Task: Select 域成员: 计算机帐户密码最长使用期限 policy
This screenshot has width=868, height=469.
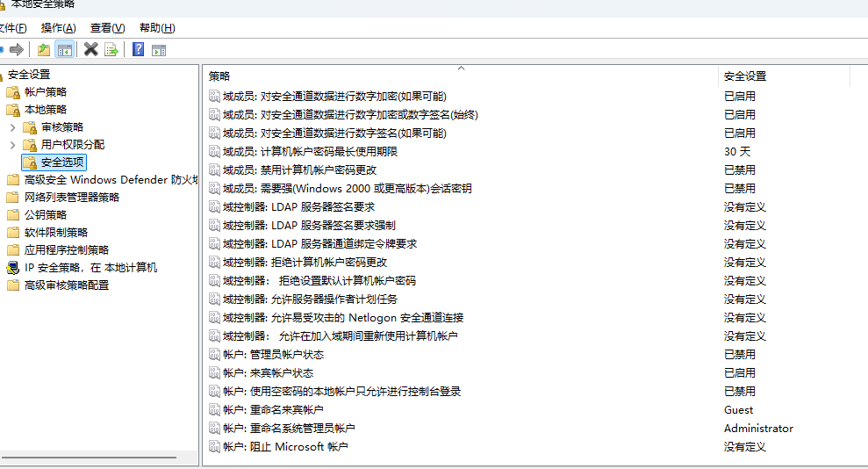Action: coord(310,152)
